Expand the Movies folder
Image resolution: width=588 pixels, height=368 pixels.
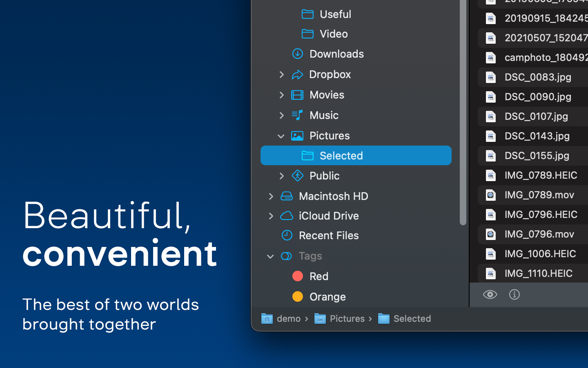[281, 95]
